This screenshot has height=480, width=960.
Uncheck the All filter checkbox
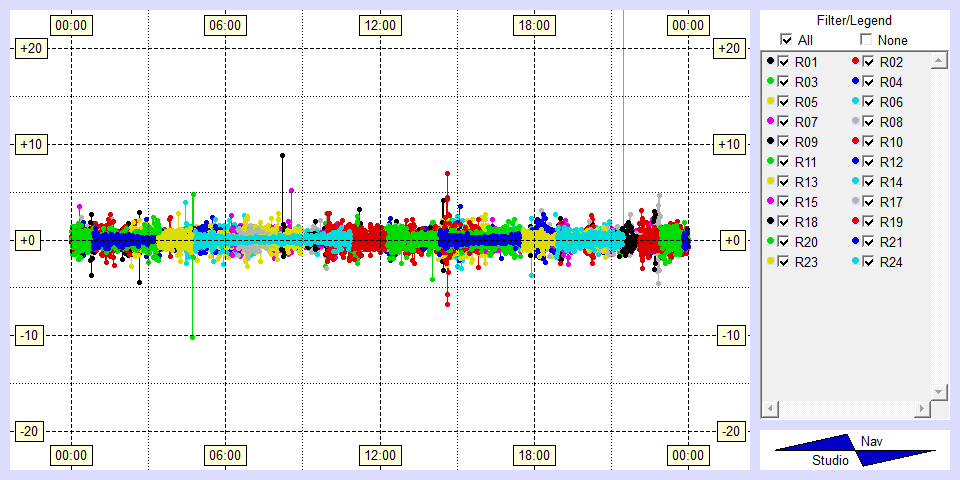(786, 40)
